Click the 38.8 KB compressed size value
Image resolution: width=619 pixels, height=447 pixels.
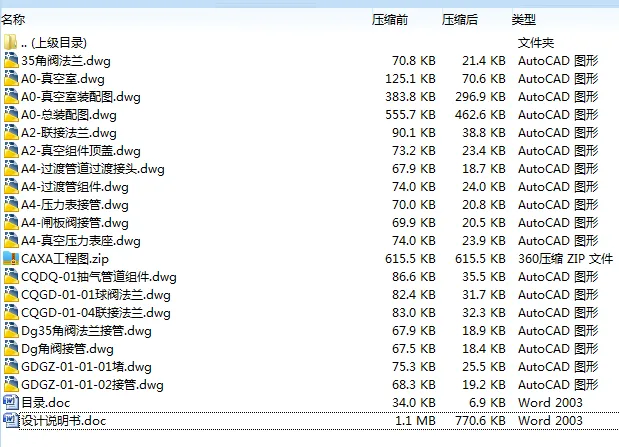click(x=484, y=132)
